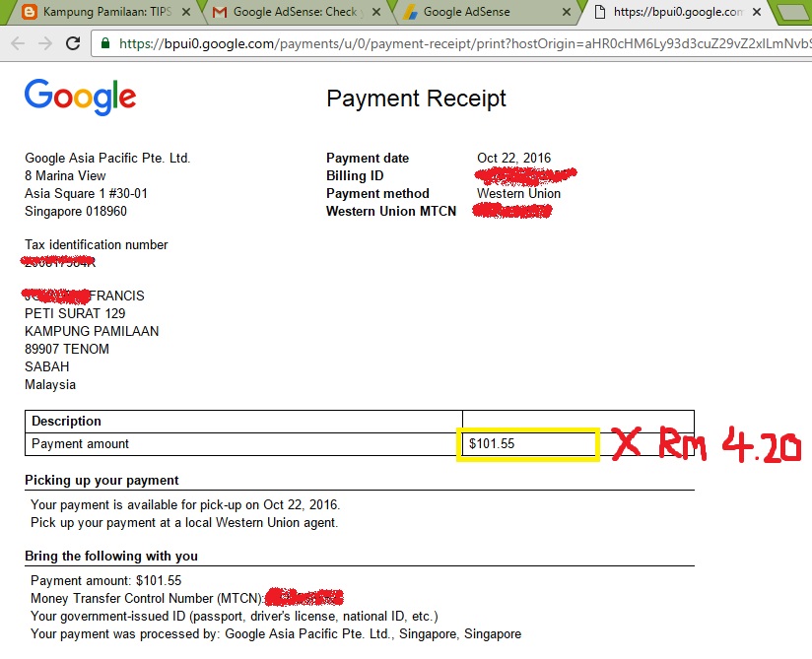Click the blank page icon on fourth tab

[x=600, y=12]
